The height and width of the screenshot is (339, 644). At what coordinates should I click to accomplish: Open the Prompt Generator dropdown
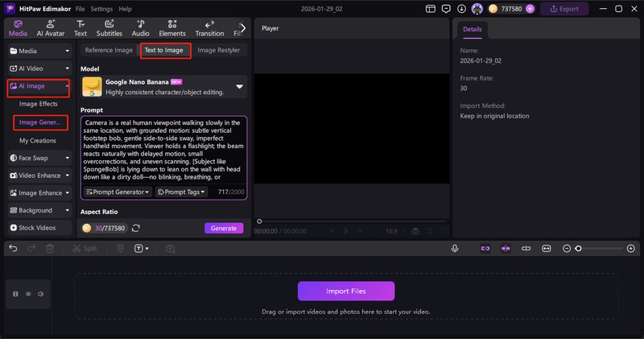118,192
